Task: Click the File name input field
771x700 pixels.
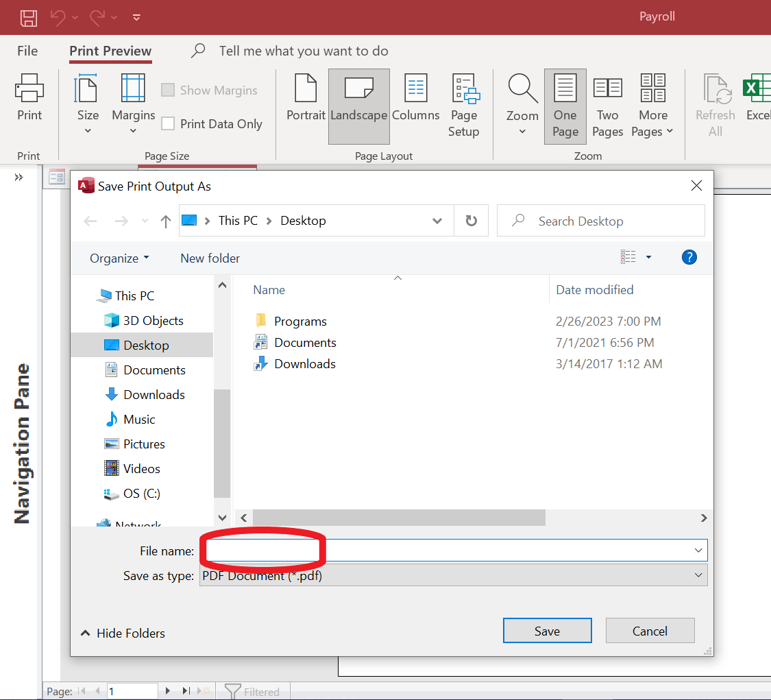Action: [454, 551]
